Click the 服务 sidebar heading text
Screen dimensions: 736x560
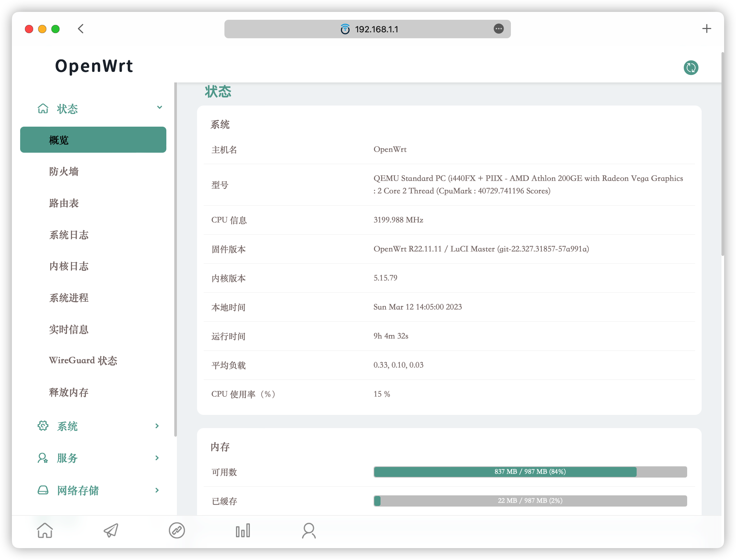67,458
